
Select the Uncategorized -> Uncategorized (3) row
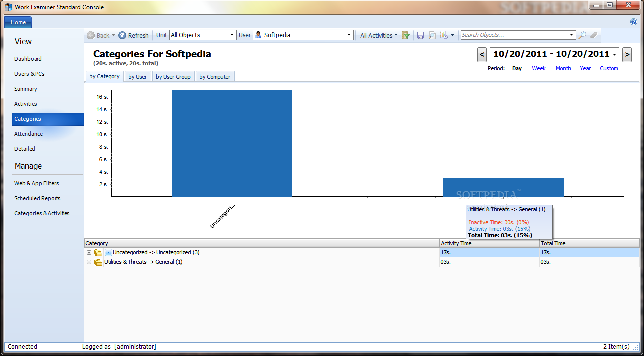point(362,253)
